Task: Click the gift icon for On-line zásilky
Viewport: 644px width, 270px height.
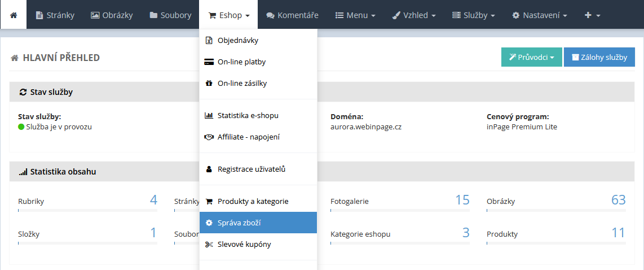Action: tap(209, 84)
